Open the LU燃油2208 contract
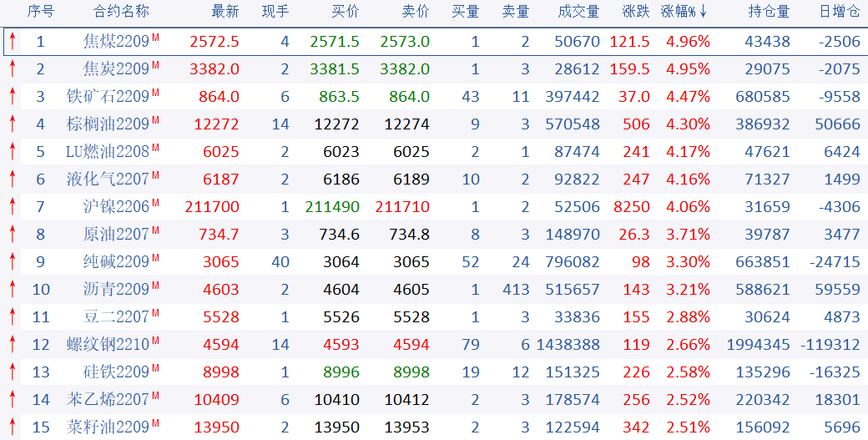Viewport: 868px width, 440px height. 108,152
